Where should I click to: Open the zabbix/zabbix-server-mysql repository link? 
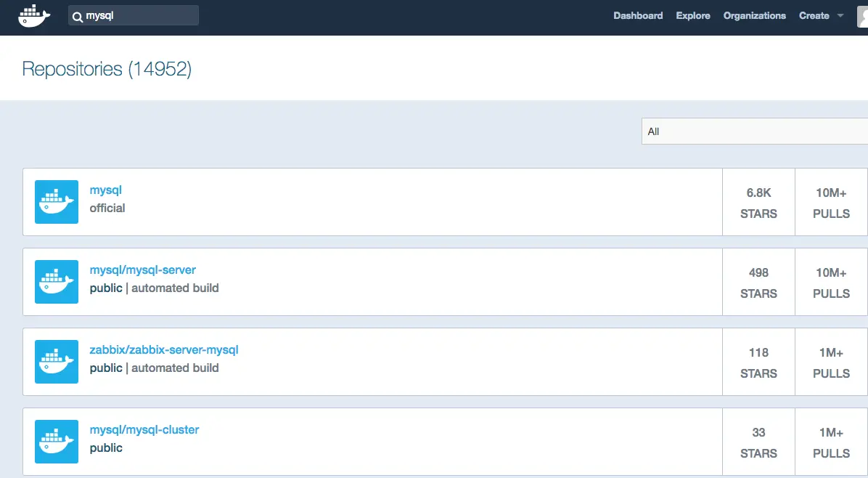(x=164, y=349)
